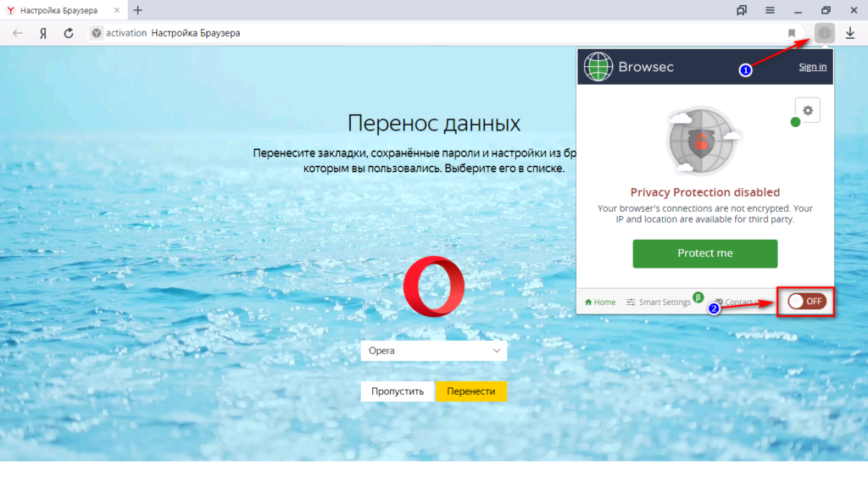The width and height of the screenshot is (868, 488).
Task: Toggle the Browsec OFF switch on
Action: click(x=807, y=302)
